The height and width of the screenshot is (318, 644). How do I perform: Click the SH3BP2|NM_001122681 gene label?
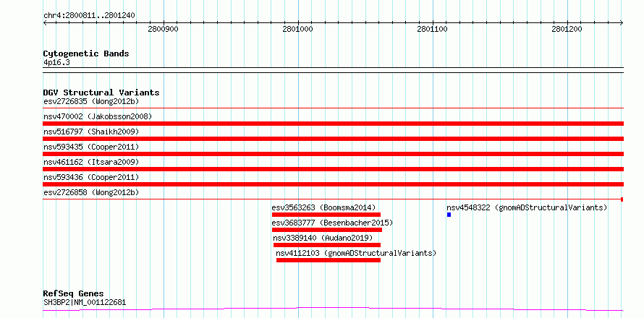[85, 303]
